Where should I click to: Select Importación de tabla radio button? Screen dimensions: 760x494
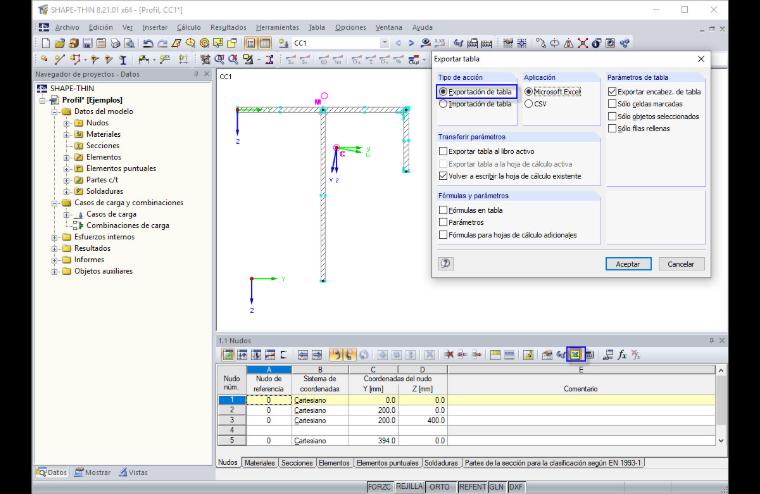click(443, 104)
